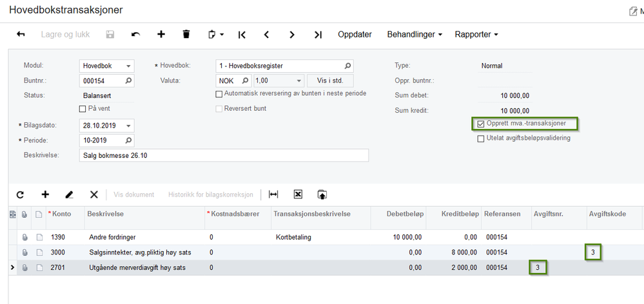
Task: Open the Rapporter menu
Action: [476, 35]
